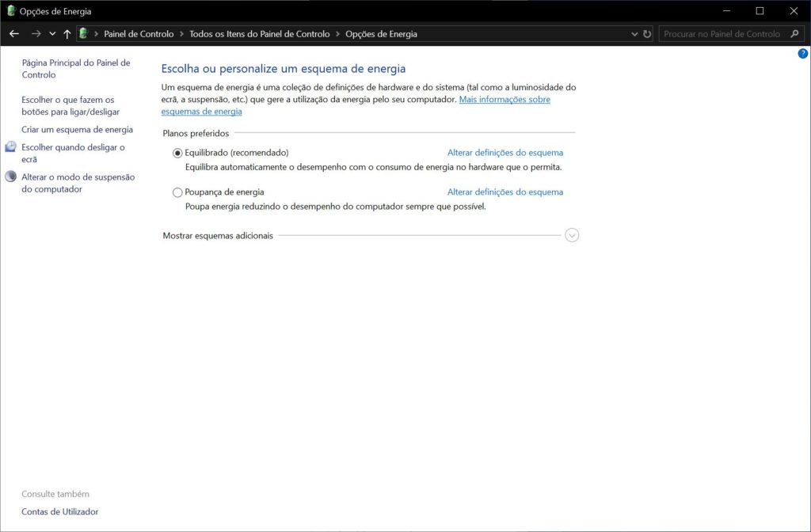Click the blue help question mark icon
The image size is (811, 532).
coord(802,53)
